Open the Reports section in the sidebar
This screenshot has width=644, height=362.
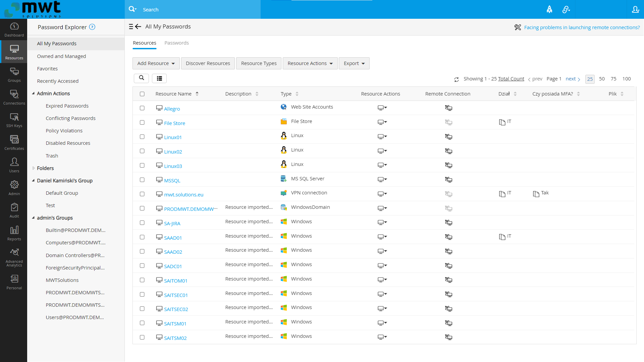tap(14, 232)
